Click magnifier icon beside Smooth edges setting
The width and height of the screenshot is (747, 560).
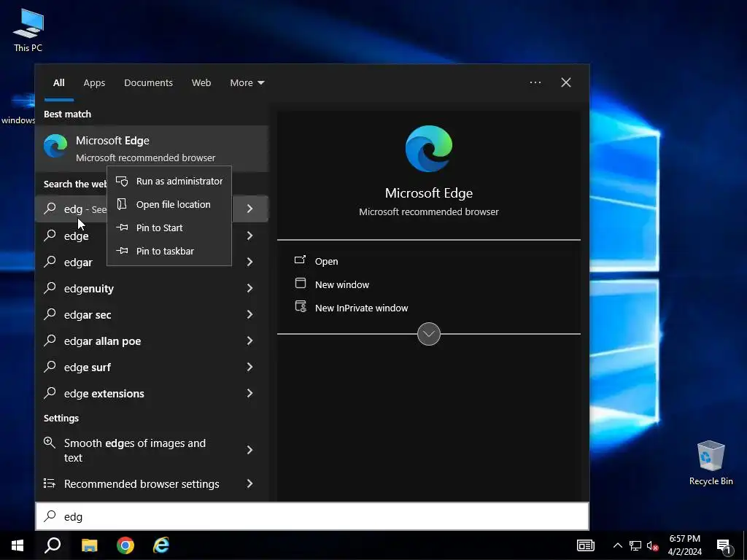point(50,443)
